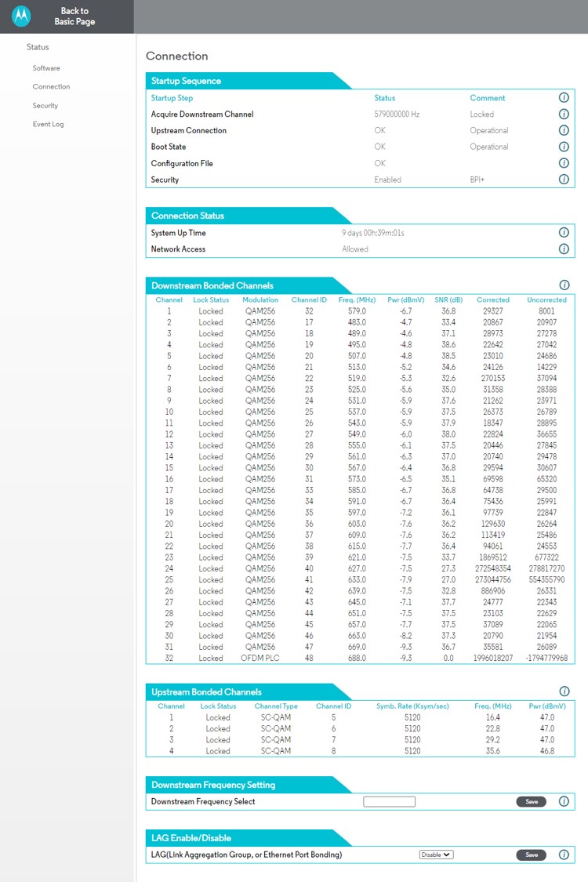
Task: Click corrected value 1996018207
Action: 493,658
